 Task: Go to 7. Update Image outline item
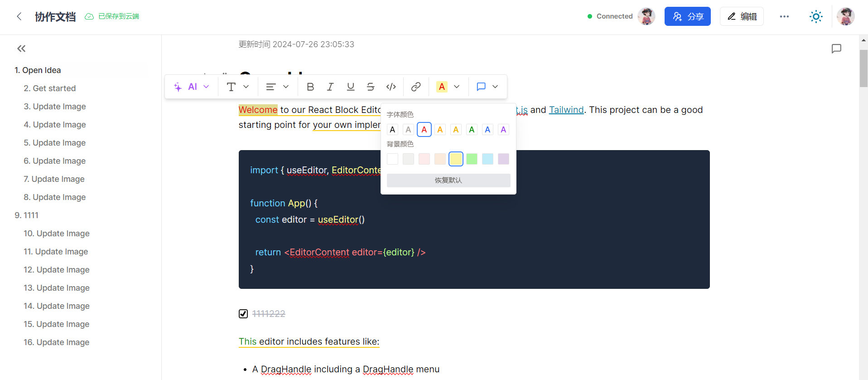54,179
